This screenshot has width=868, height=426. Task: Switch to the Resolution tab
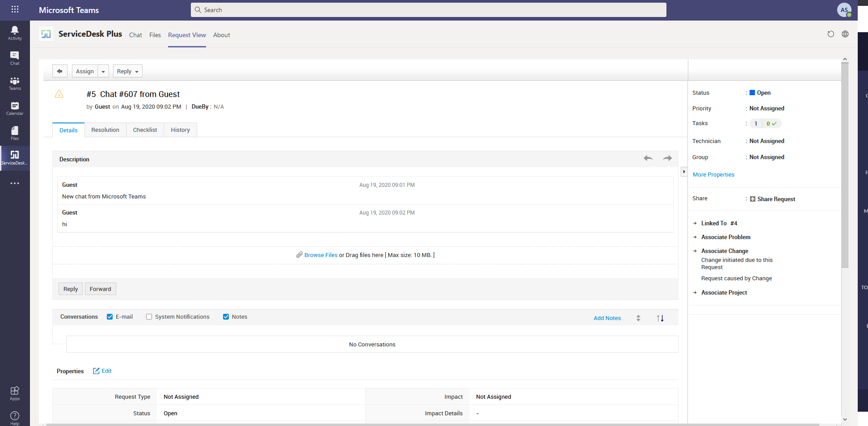pos(105,130)
